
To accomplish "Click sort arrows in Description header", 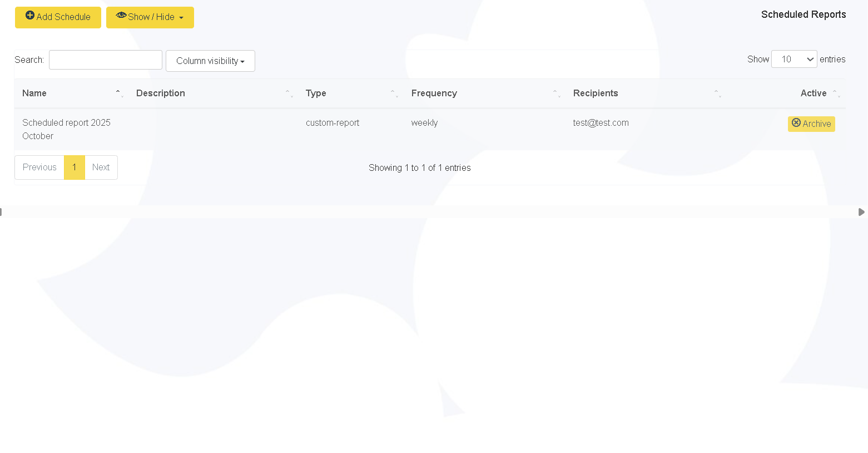I will click(x=289, y=93).
